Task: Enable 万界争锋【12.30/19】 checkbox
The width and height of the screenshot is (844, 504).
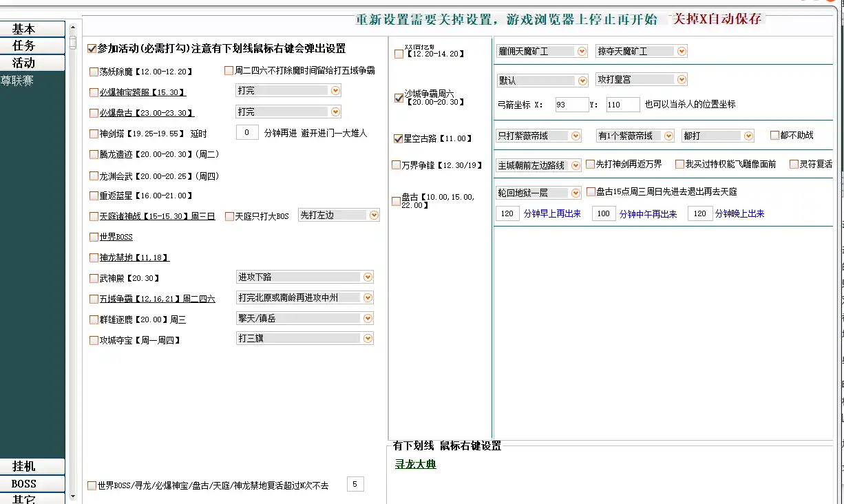Action: pyautogui.click(x=397, y=165)
